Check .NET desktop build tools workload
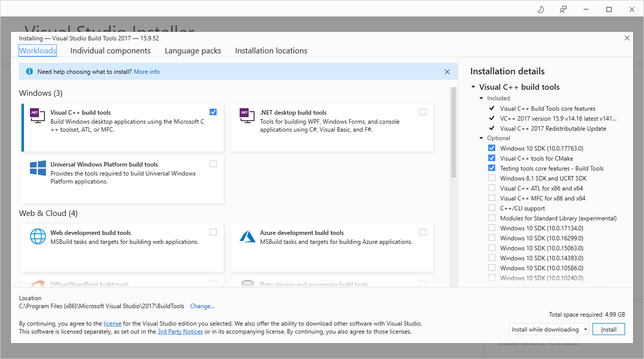Viewport: 644px width, 359px height. point(423,112)
